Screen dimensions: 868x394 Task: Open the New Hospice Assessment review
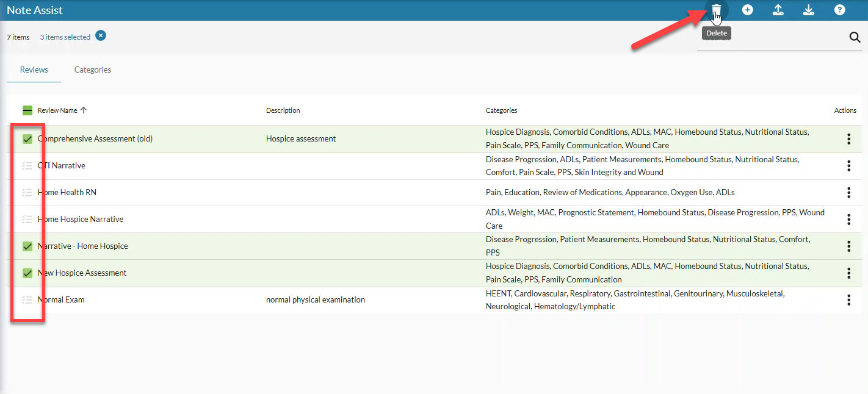click(x=82, y=273)
